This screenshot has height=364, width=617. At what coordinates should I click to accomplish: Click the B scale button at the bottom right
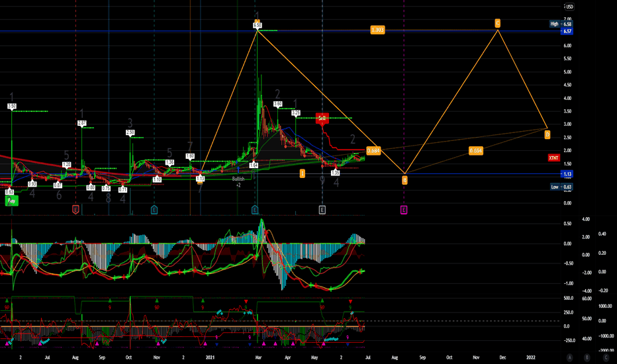(587, 357)
